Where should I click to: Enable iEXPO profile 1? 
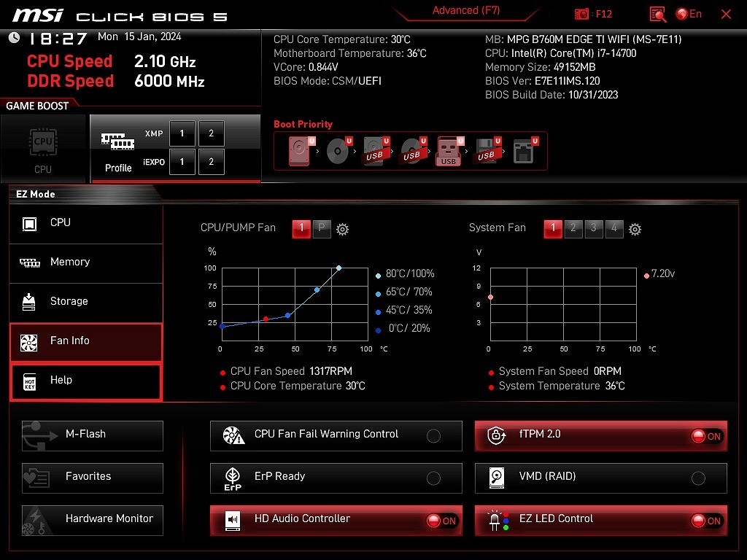[182, 162]
